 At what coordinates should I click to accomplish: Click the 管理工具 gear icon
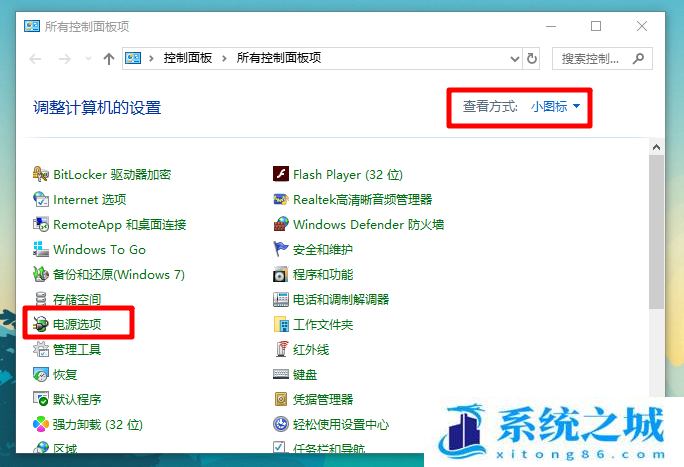pos(41,349)
